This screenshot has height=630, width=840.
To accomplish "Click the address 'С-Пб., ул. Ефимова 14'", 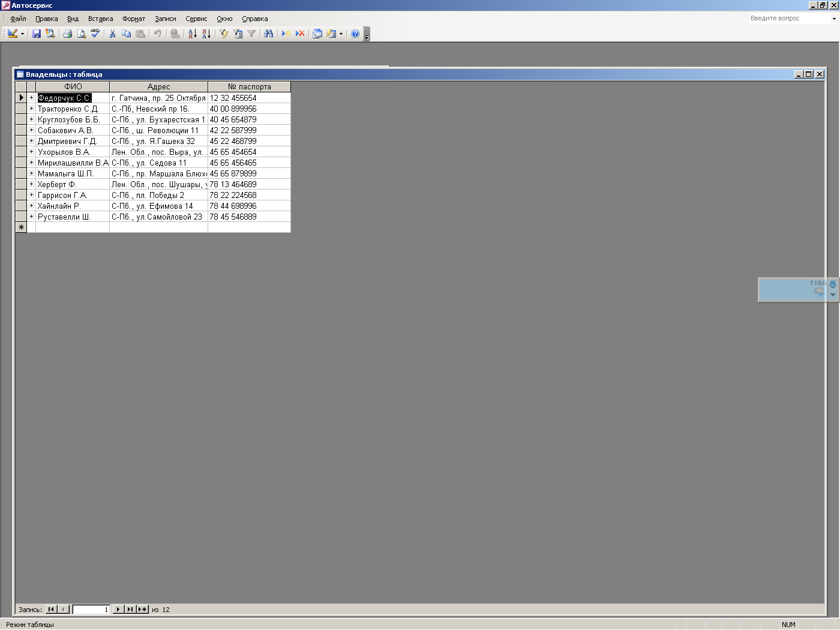I will point(159,206).
